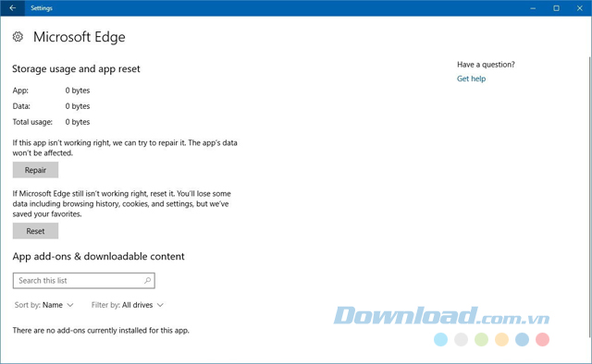The height and width of the screenshot is (364, 592).
Task: Go back using the back arrow
Action: pos(12,8)
